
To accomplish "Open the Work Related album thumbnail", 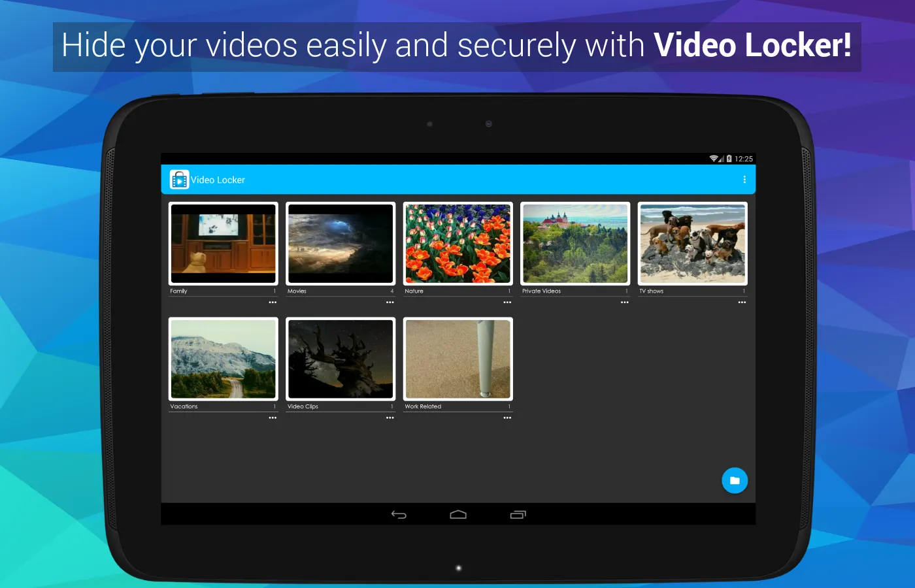I will (x=457, y=359).
